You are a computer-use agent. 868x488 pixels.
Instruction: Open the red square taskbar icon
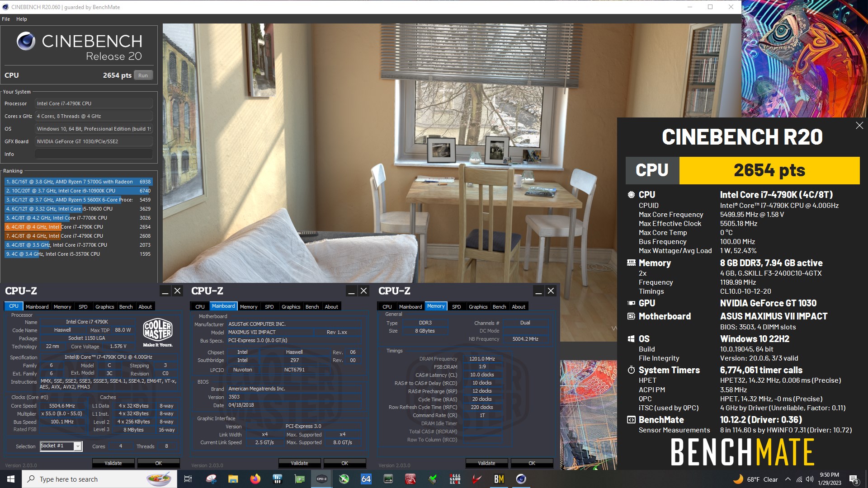click(x=410, y=479)
